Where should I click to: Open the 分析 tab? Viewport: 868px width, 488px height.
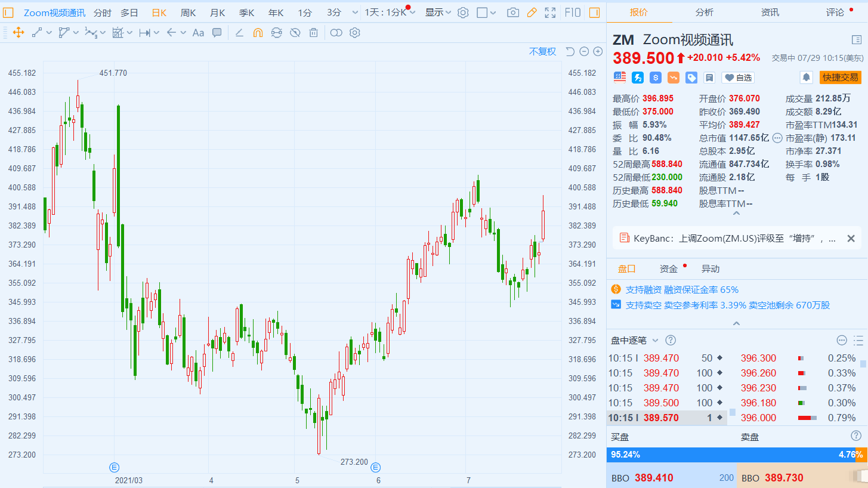(x=704, y=12)
